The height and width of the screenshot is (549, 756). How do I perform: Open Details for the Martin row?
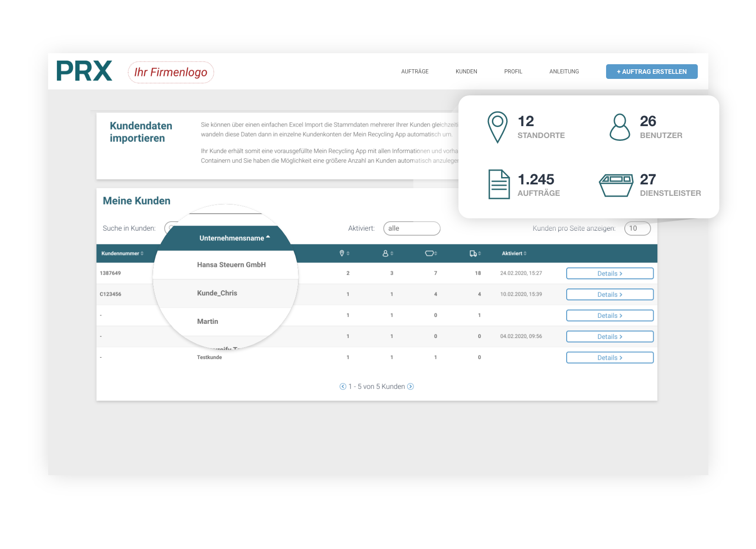click(x=610, y=316)
